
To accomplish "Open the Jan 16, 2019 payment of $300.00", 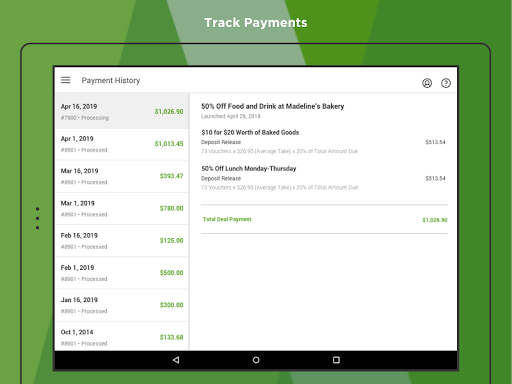I will [x=122, y=305].
